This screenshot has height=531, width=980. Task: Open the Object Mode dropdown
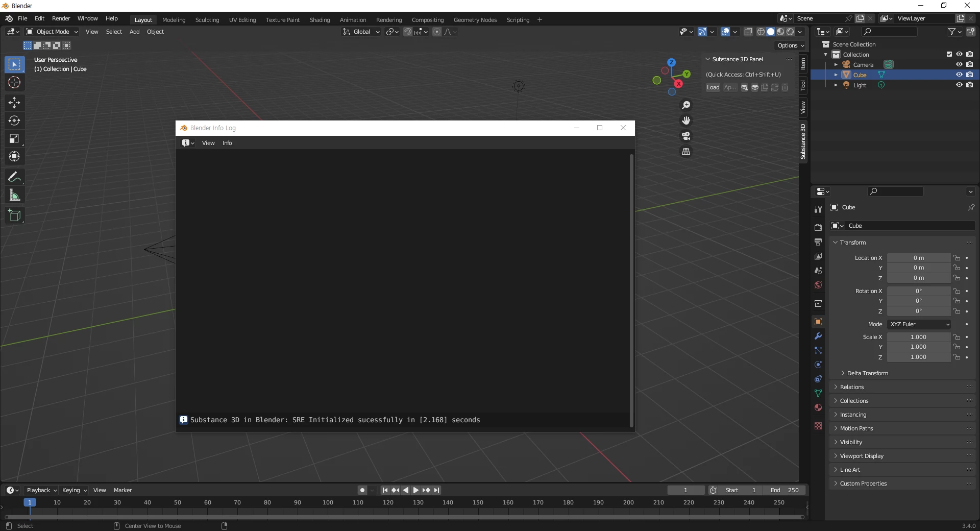pos(52,32)
